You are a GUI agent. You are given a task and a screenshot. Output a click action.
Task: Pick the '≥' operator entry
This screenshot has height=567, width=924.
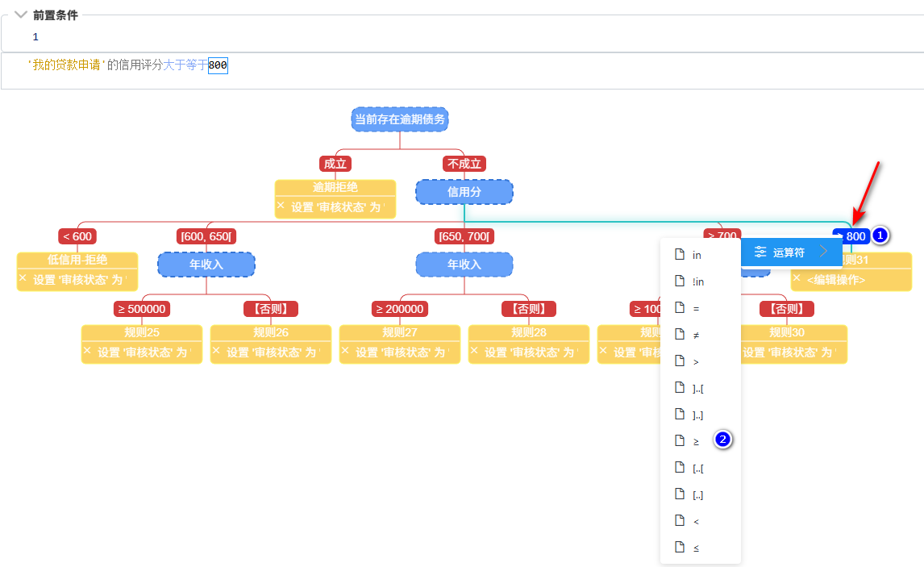(696, 441)
